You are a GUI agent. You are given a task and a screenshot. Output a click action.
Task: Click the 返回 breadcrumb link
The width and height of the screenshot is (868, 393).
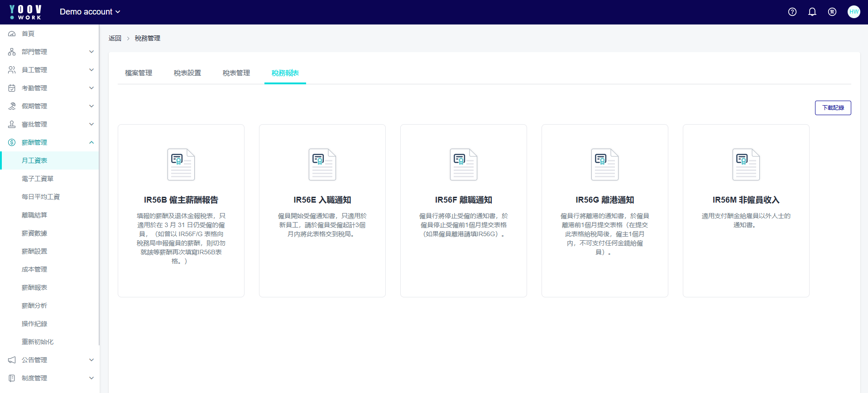tap(115, 39)
